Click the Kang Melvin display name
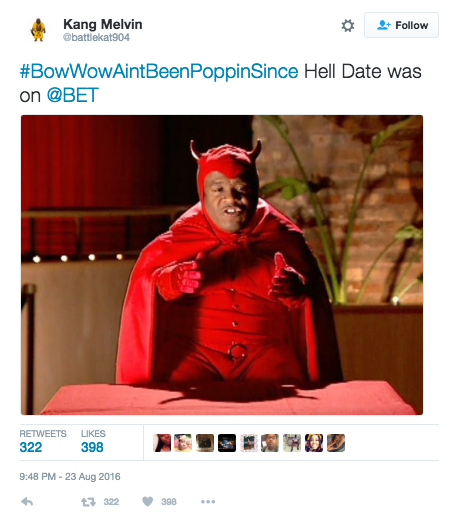Screen dimensions: 455x529 [x=103, y=24]
